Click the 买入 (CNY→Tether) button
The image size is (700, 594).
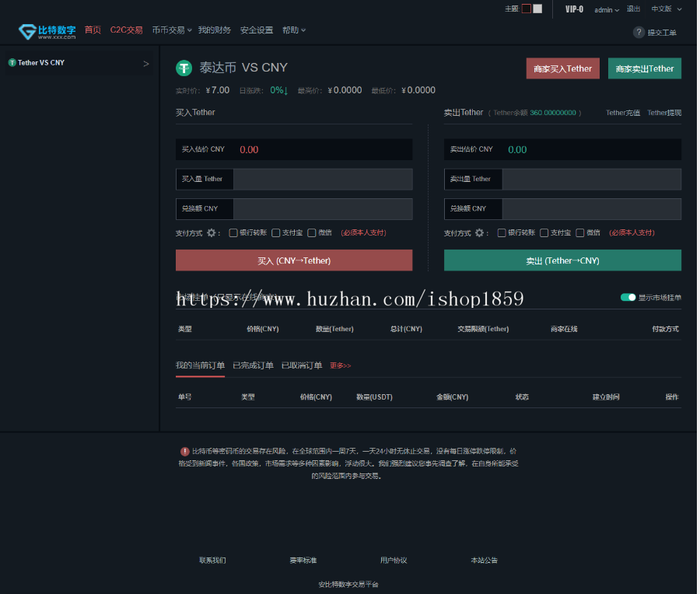coord(294,260)
